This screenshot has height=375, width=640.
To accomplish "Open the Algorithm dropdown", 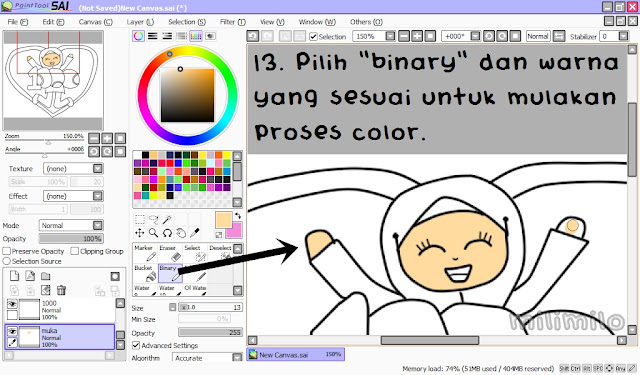I will tap(237, 357).
